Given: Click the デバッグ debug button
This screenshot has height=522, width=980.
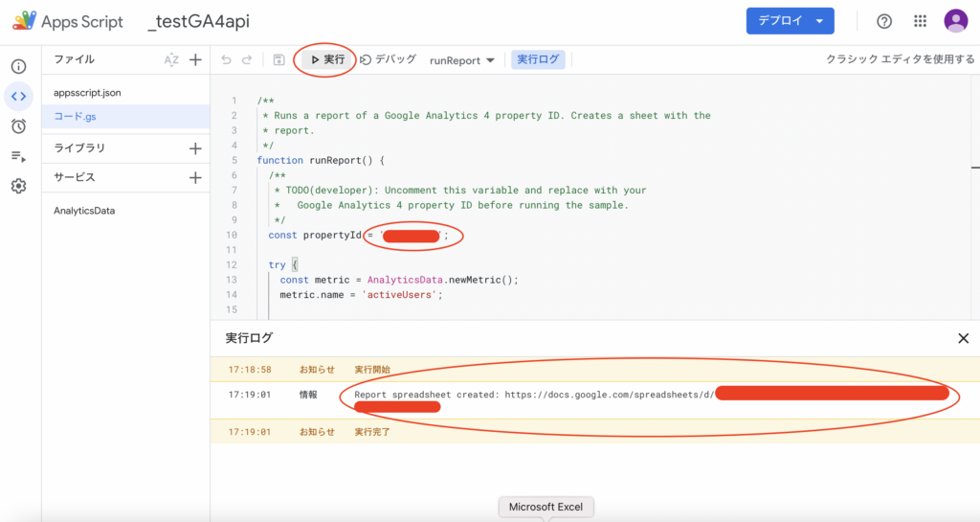Looking at the screenshot, I should click(x=389, y=59).
